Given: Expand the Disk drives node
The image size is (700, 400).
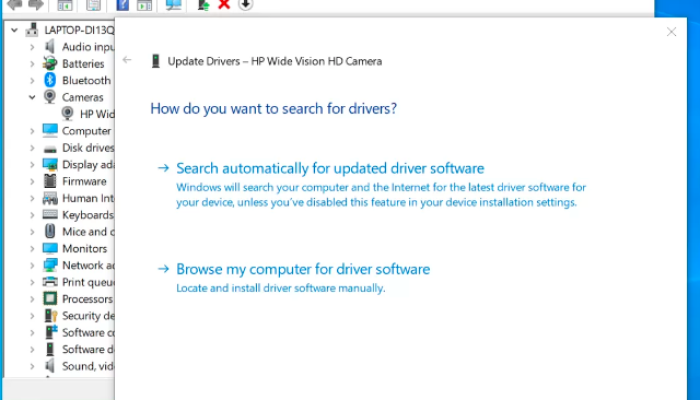Looking at the screenshot, I should click(32, 148).
